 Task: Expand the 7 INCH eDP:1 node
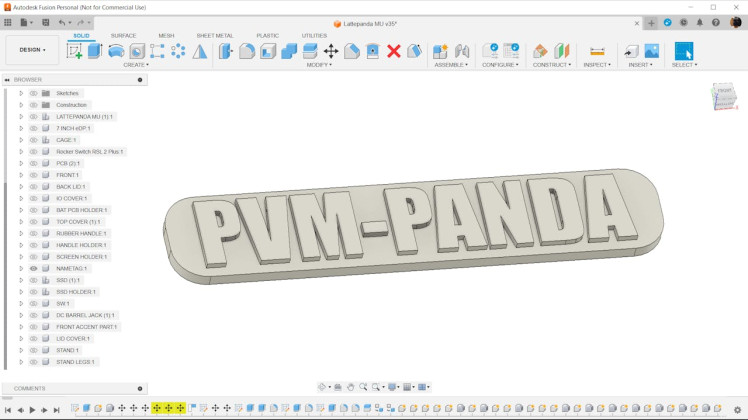click(21, 128)
